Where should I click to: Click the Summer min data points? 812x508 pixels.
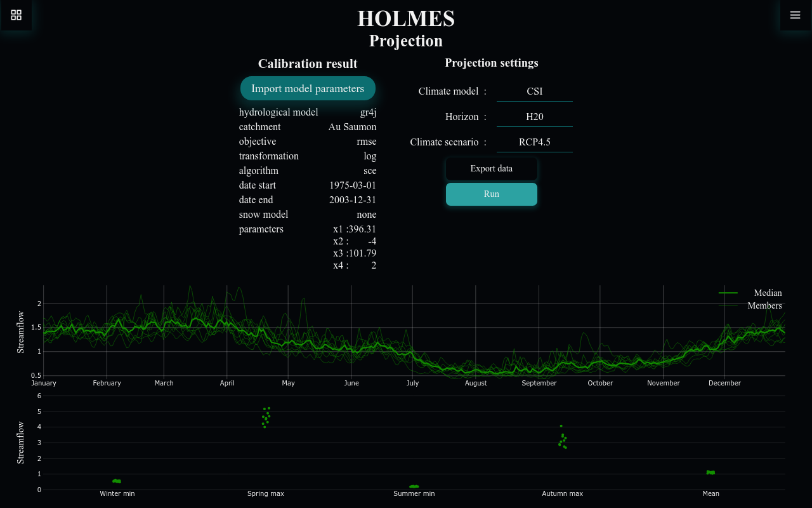[x=414, y=486]
